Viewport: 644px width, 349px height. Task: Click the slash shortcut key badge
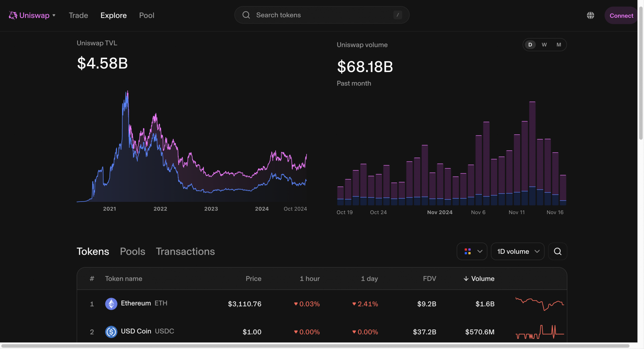(x=397, y=15)
